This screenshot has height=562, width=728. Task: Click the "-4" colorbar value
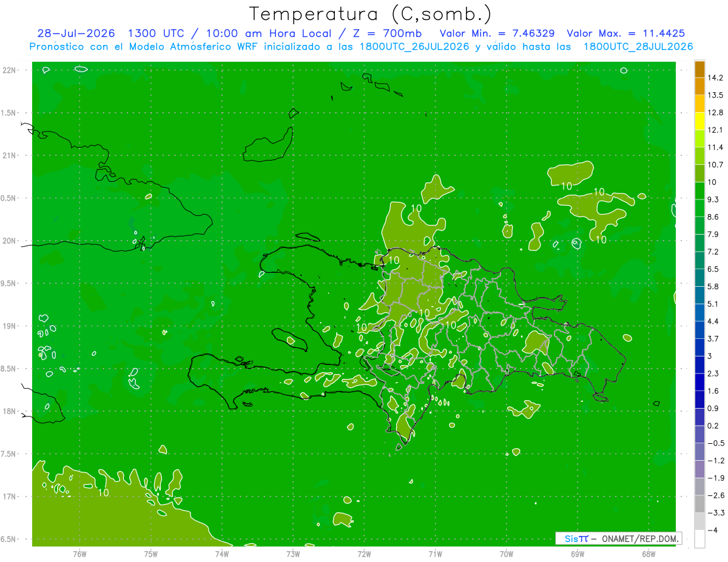[713, 530]
